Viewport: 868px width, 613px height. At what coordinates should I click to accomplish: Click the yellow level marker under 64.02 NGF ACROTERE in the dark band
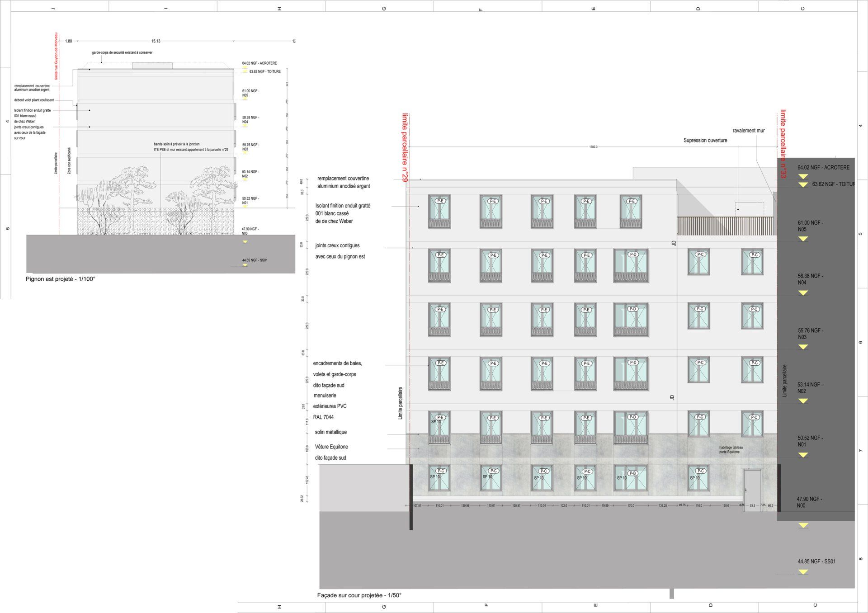(x=803, y=176)
